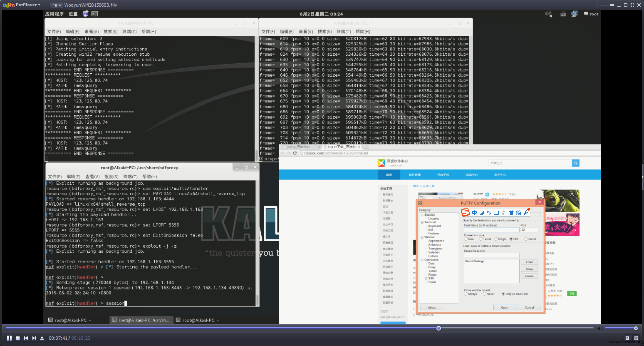Click the keyboard icon in Kali tray
The height and width of the screenshot is (346, 644).
tap(563, 14)
